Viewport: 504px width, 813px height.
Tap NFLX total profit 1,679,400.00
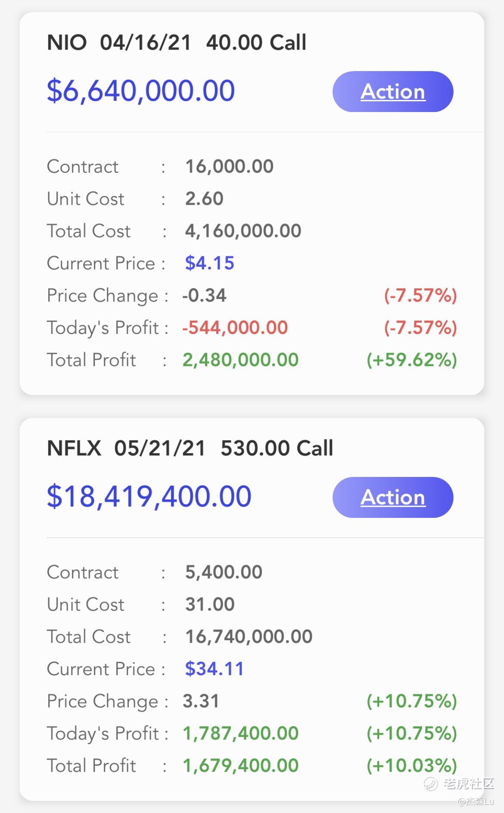[240, 766]
